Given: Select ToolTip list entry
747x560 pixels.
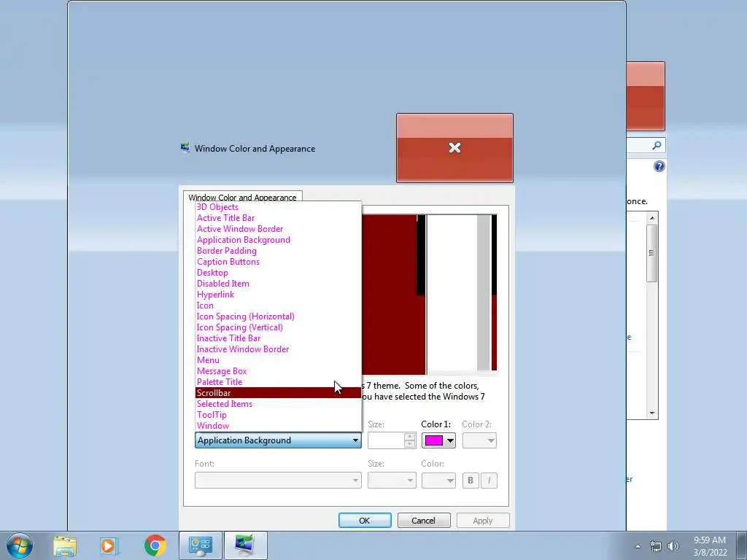Looking at the screenshot, I should pos(278,415).
